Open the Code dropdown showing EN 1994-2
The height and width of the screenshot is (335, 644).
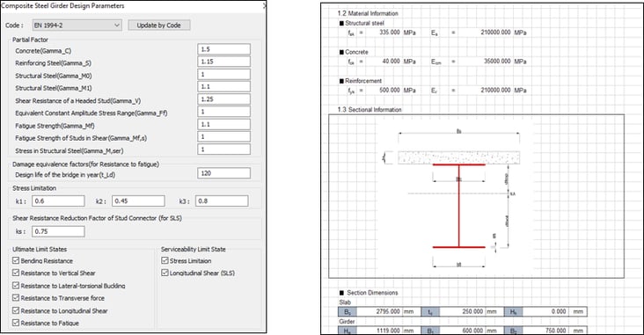pyautogui.click(x=77, y=25)
